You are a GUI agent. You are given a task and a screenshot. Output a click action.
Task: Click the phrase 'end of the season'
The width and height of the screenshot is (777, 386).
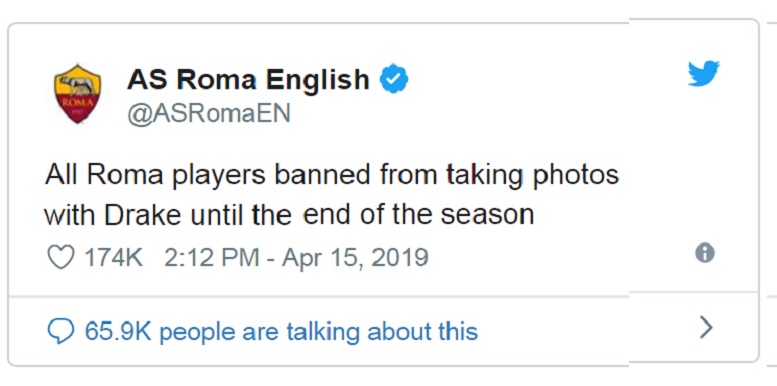tap(418, 216)
